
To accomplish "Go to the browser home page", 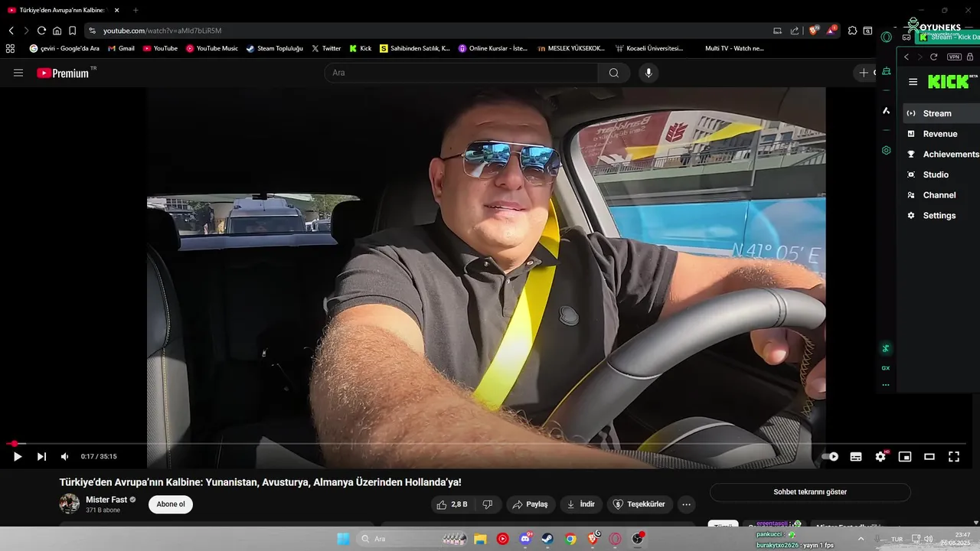I will 57,31.
